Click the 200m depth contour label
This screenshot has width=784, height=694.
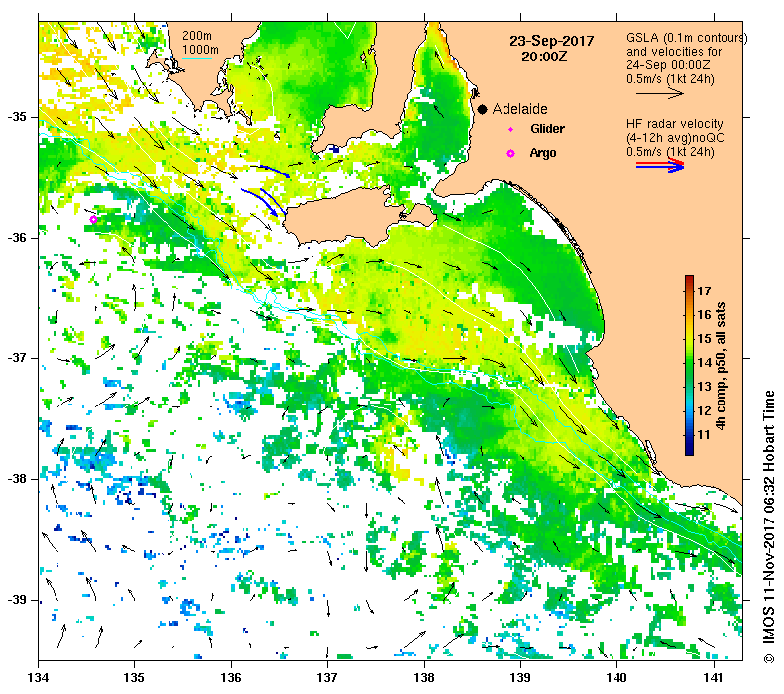197,36
